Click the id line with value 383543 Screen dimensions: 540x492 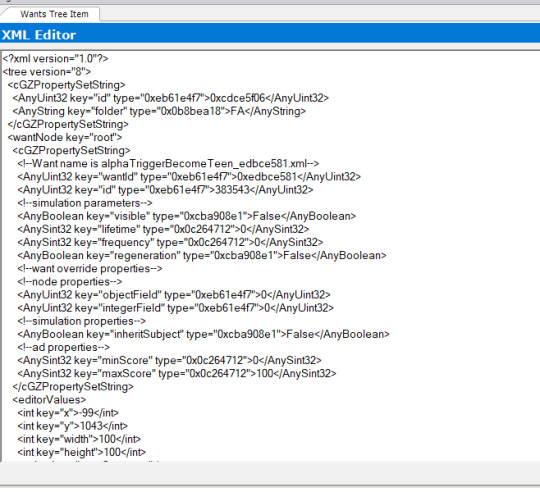165,190
